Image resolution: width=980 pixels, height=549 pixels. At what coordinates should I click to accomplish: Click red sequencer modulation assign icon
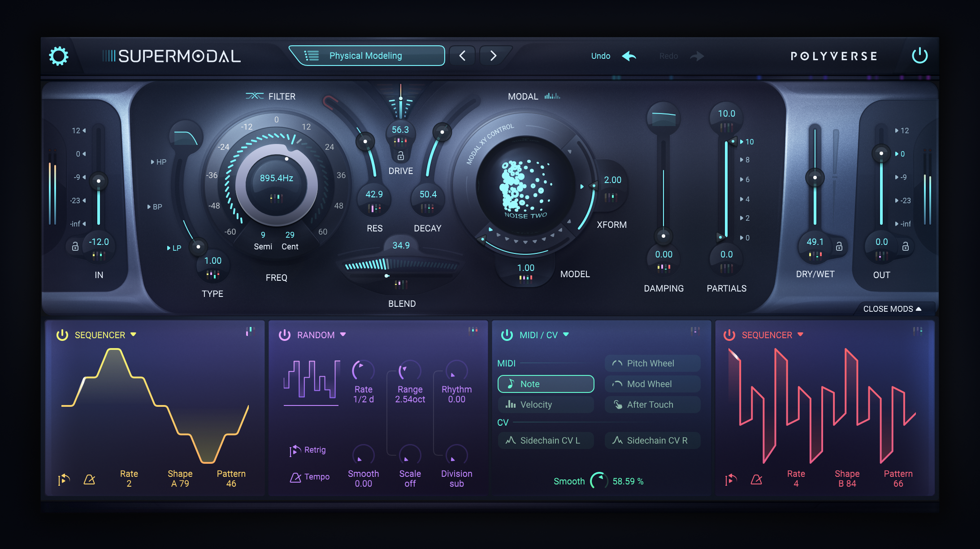coord(918,331)
